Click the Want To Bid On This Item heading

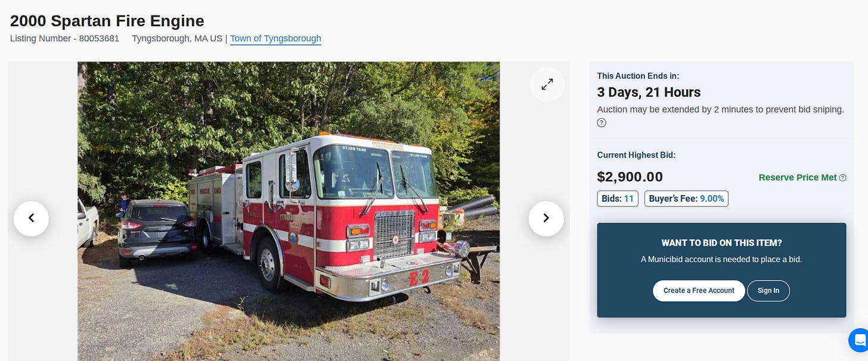coord(721,243)
